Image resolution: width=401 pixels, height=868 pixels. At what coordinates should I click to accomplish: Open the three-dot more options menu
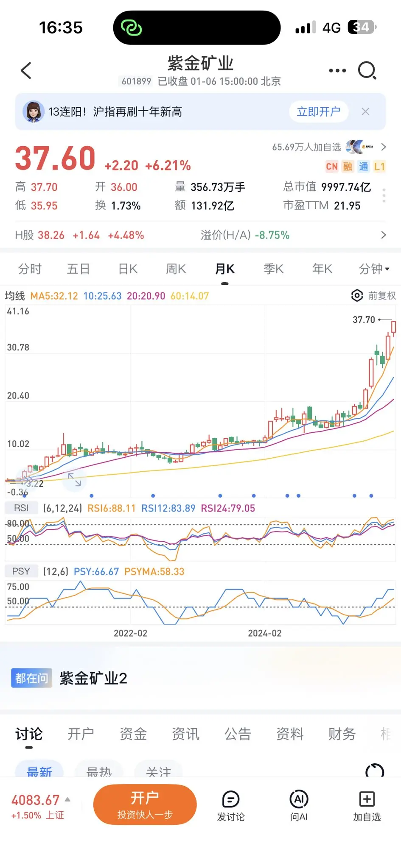(x=337, y=70)
